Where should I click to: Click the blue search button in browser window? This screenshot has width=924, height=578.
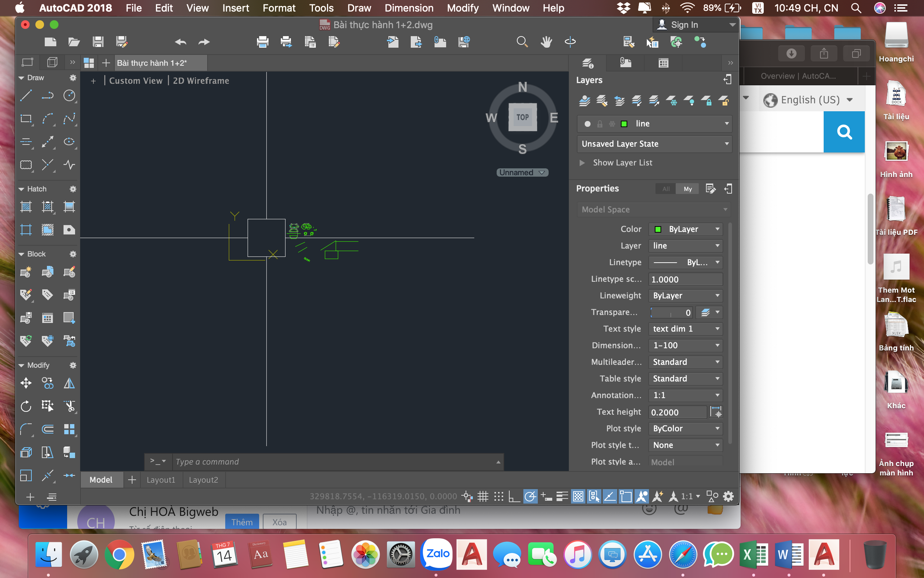(x=844, y=132)
